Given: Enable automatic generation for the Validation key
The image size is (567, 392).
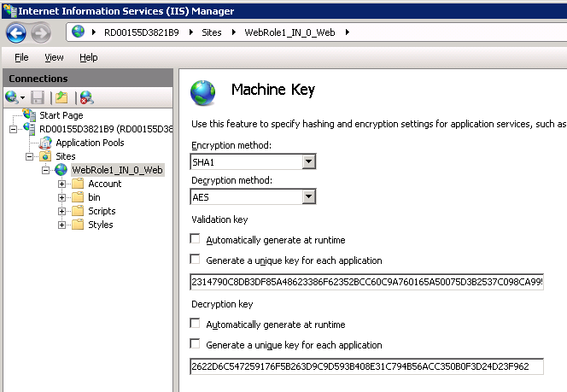Looking at the screenshot, I should (196, 240).
